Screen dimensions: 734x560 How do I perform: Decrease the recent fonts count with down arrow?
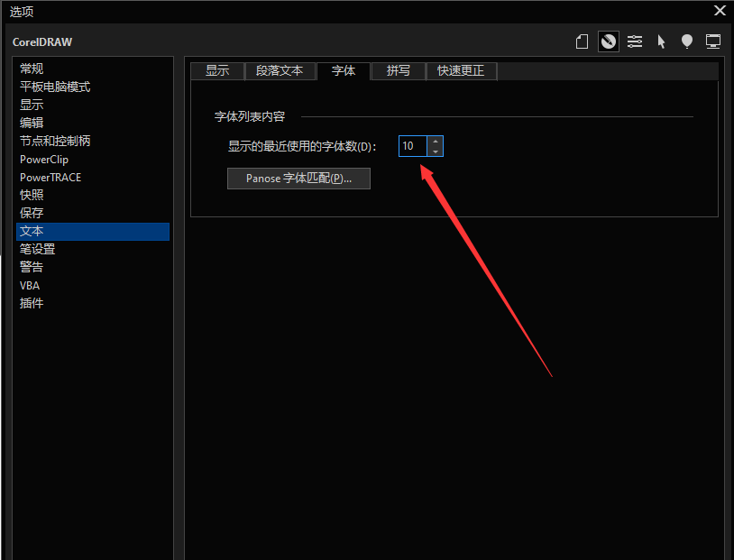click(x=436, y=151)
